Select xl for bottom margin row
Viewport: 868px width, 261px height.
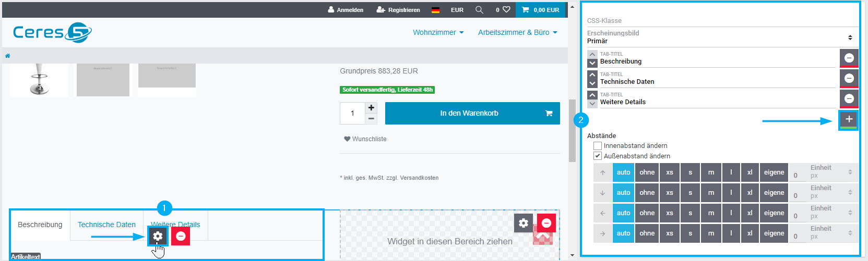tap(750, 193)
